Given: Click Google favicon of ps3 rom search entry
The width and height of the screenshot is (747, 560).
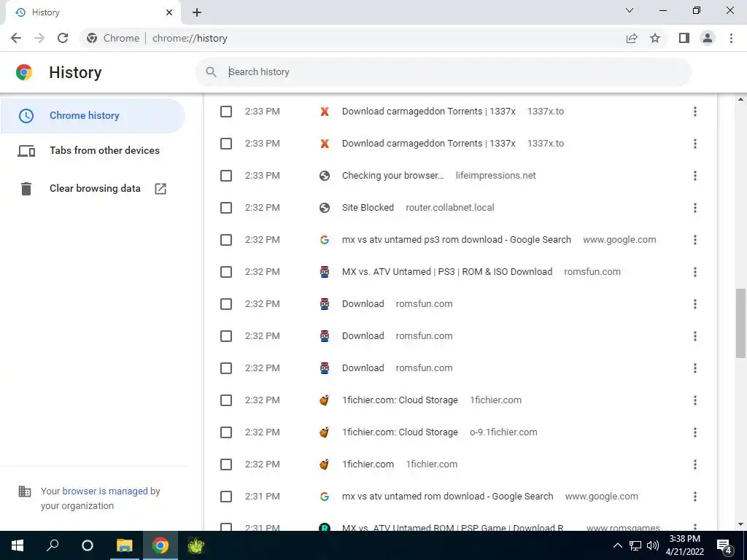Looking at the screenshot, I should [325, 239].
